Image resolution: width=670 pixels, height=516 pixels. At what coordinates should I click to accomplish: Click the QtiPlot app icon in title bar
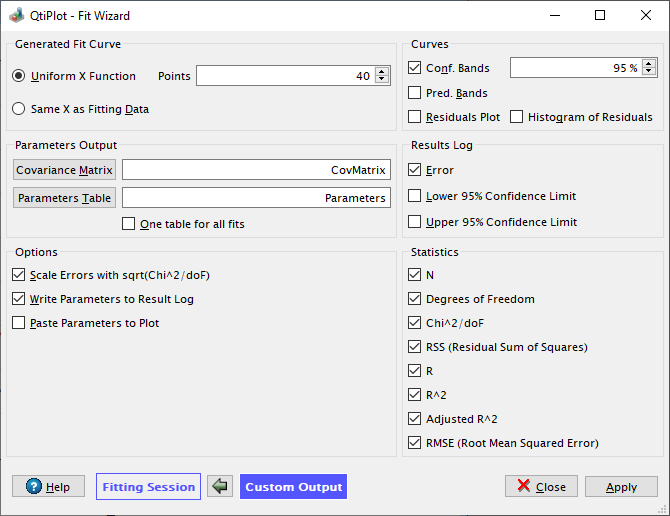[17, 16]
